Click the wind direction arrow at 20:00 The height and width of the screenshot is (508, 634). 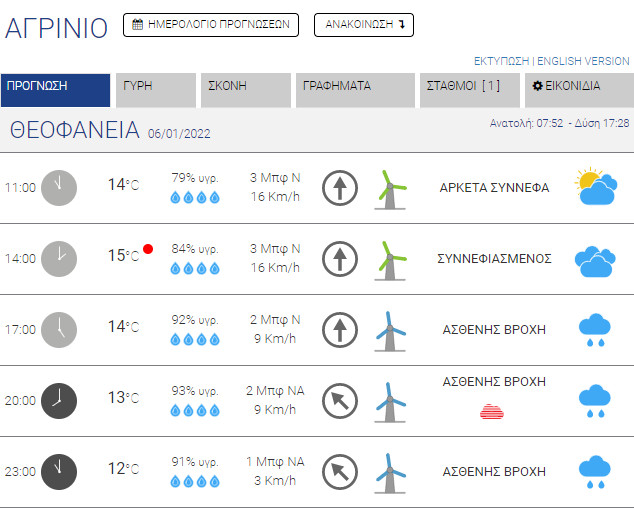point(340,401)
